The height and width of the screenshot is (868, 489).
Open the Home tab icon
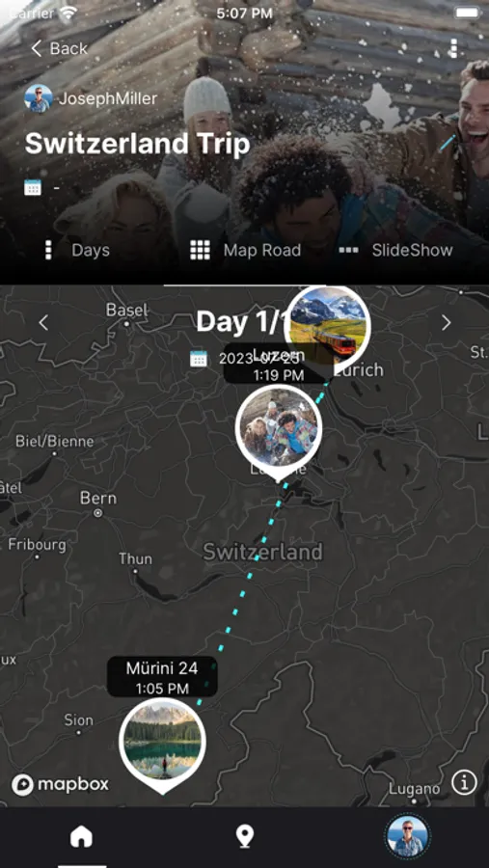point(81,836)
